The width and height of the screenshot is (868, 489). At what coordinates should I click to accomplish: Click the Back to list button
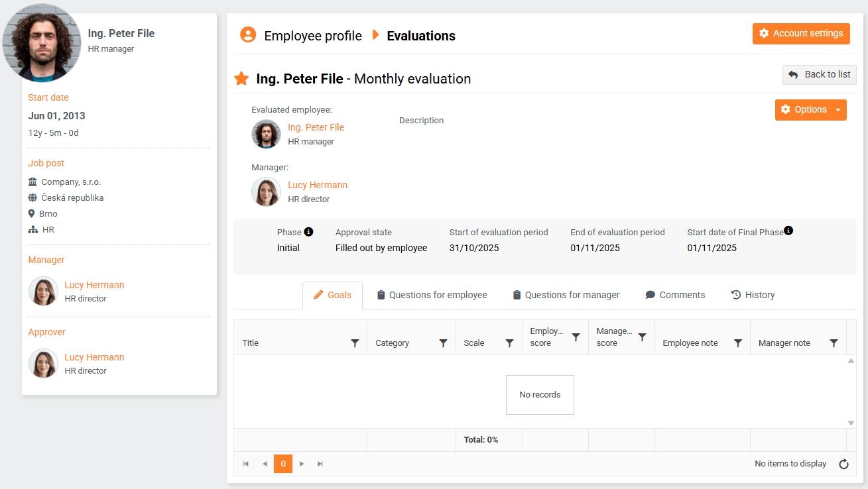(820, 75)
